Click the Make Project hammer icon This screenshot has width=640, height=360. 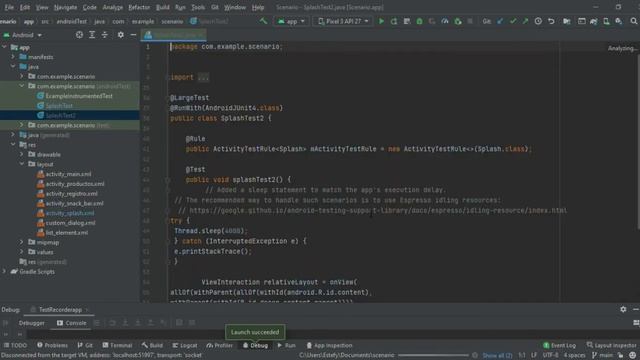coord(264,21)
